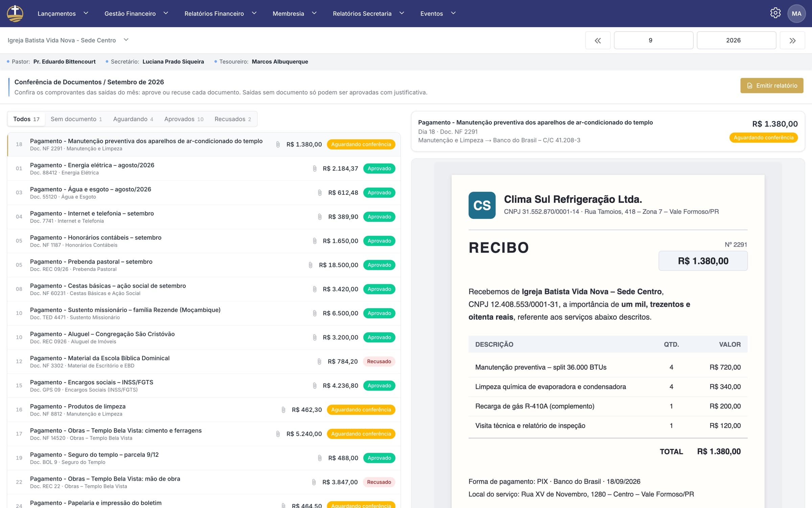Open attachment clip on Prebenda pastoral row

311,265
